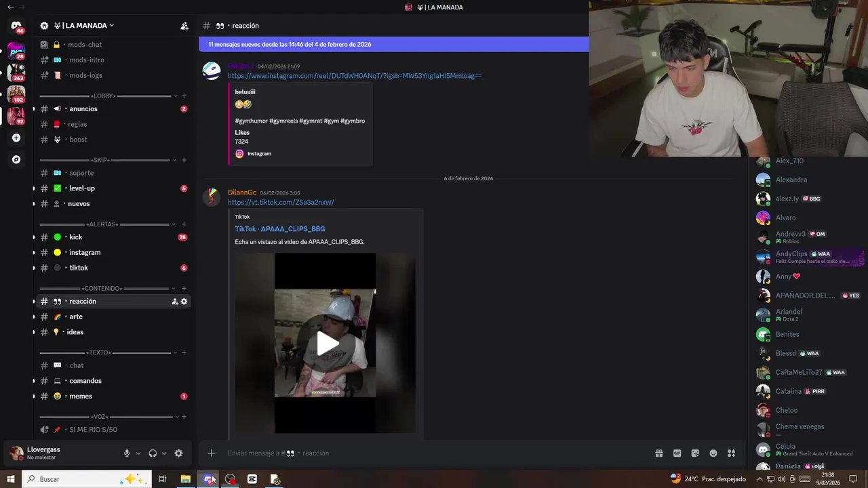Click Windows Task View button

[163, 479]
